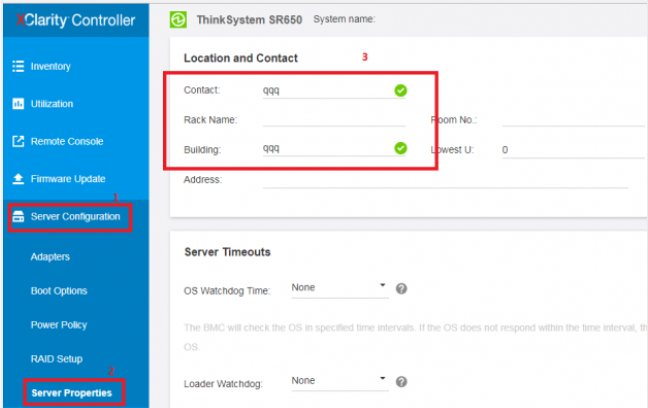Click the XClarity Controller logo
The width and height of the screenshot is (648, 408).
tap(76, 20)
